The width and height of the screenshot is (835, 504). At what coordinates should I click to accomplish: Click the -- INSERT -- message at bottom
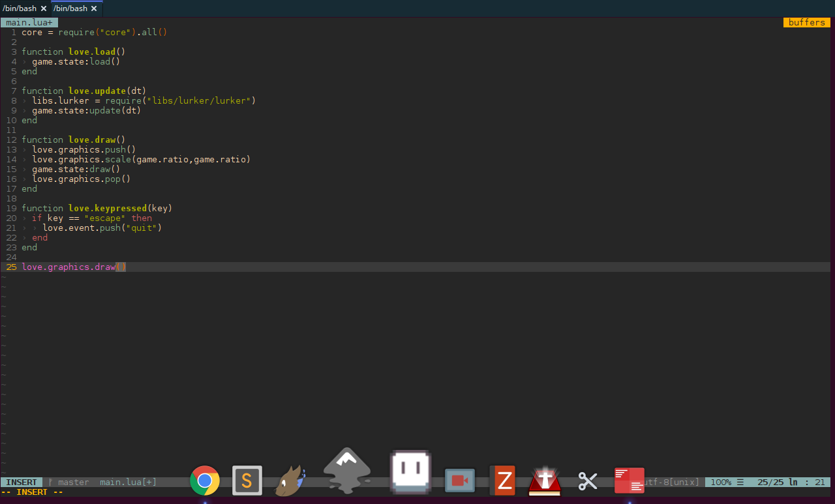click(32, 492)
